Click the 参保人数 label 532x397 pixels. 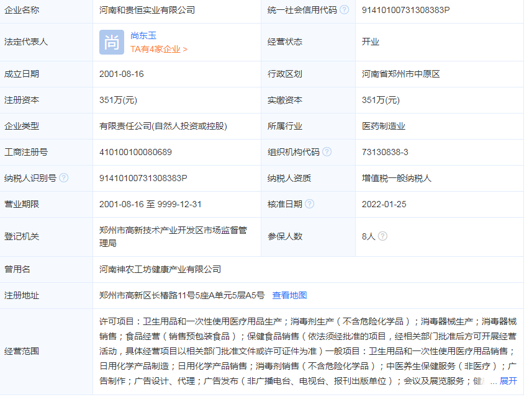[x=285, y=236]
